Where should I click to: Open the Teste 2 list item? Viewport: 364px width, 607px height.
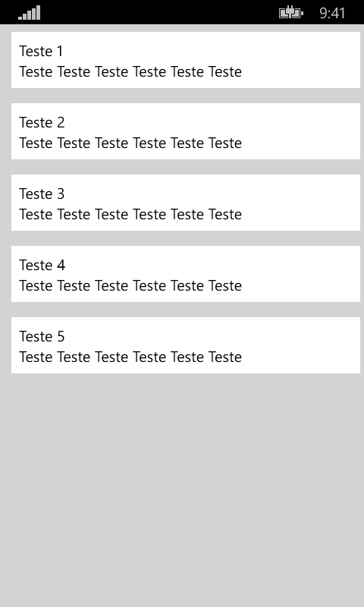186,131
